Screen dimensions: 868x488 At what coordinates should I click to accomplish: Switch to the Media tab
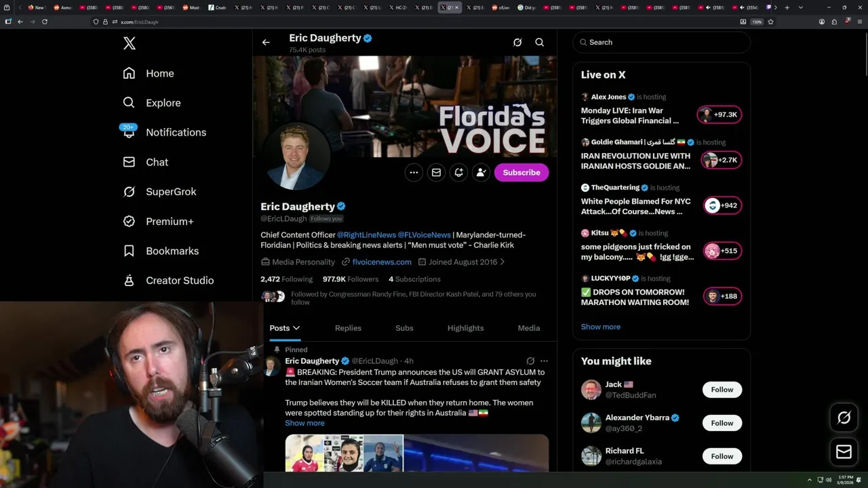(x=529, y=328)
